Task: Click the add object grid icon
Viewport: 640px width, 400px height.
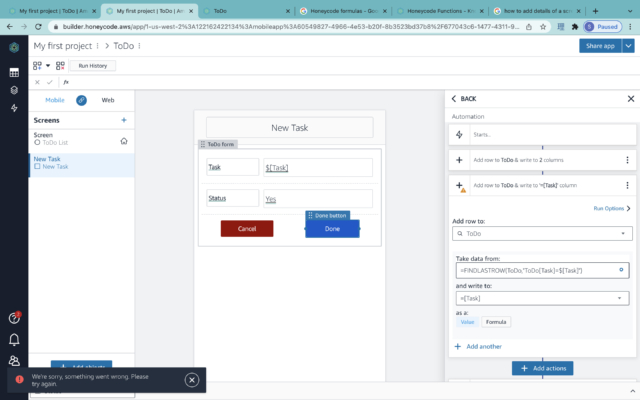Action: point(37,66)
